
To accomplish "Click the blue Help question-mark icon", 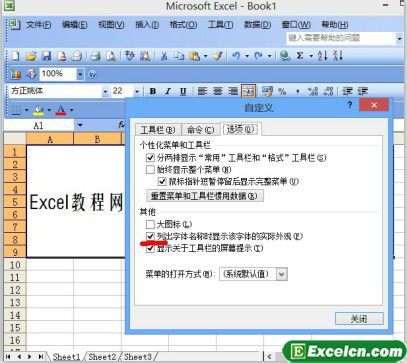I will pyautogui.click(x=92, y=74).
